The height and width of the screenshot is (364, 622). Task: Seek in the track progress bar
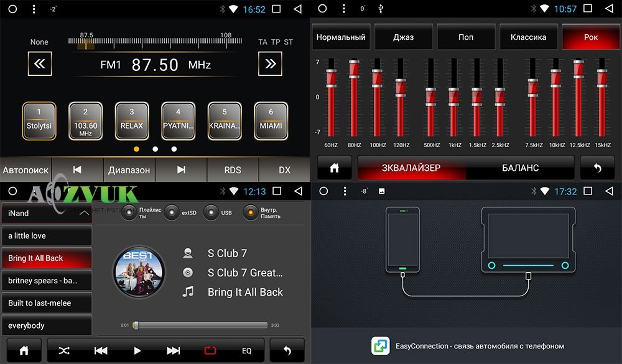200,325
